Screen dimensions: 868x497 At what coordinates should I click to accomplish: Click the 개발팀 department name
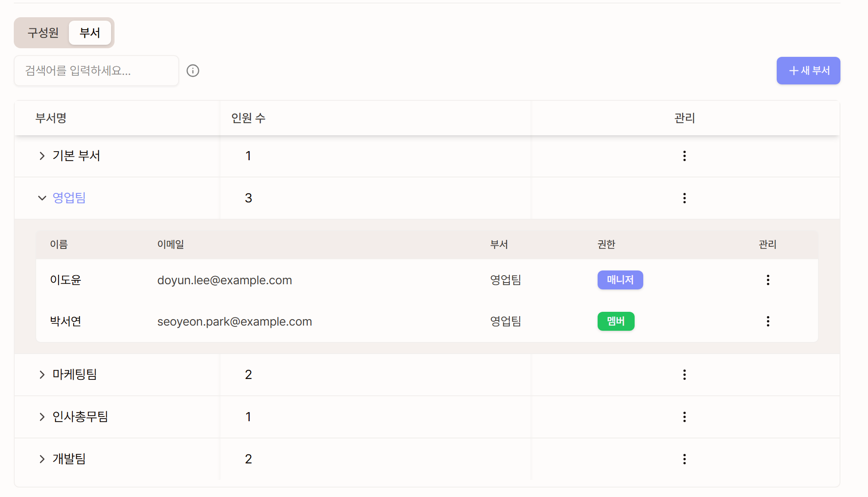coord(69,459)
